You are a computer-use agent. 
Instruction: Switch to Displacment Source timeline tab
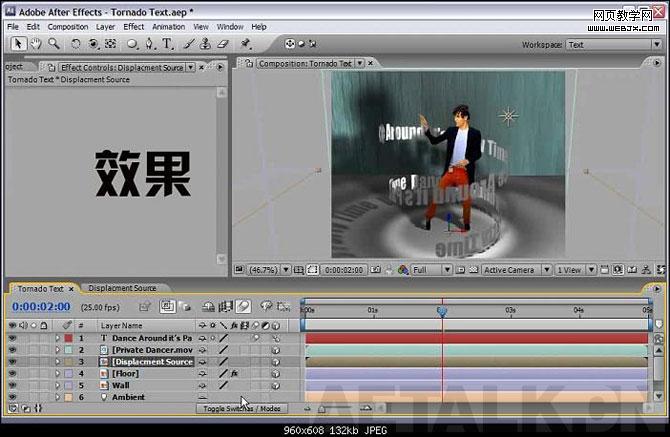point(122,288)
